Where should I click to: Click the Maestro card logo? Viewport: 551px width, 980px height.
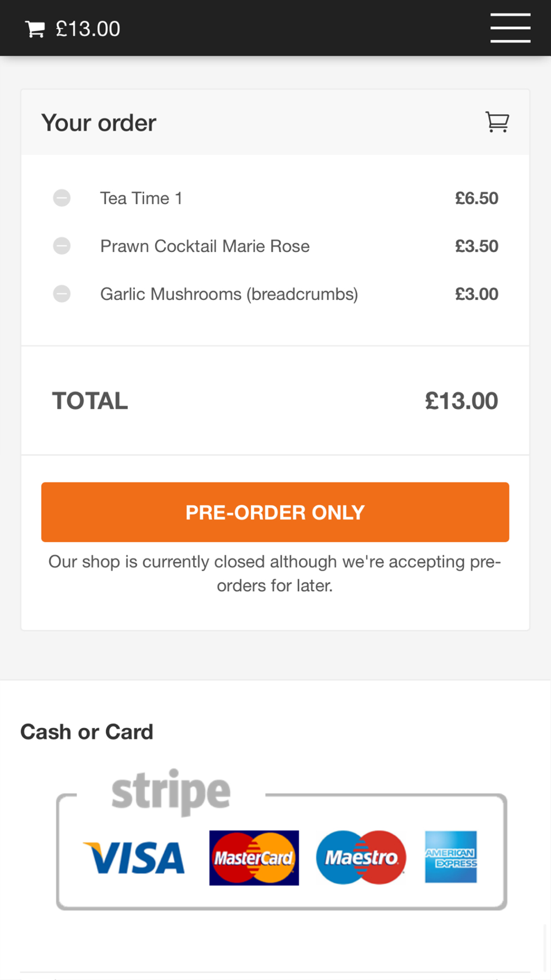(x=361, y=858)
